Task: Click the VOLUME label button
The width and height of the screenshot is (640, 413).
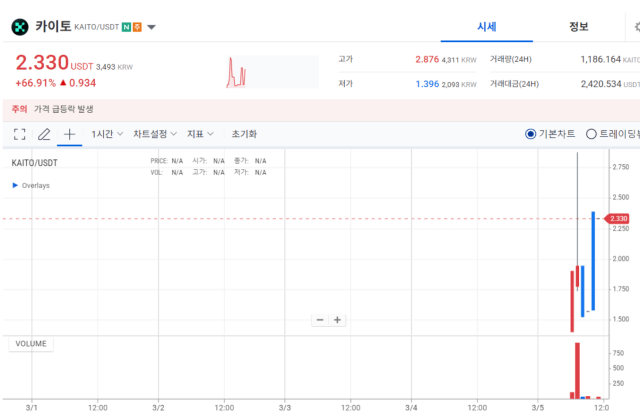Action: pyautogui.click(x=30, y=344)
